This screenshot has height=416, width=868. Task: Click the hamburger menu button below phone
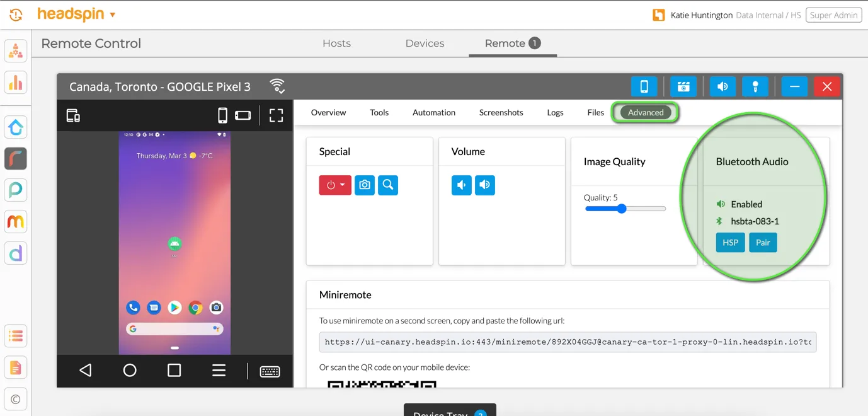click(219, 370)
